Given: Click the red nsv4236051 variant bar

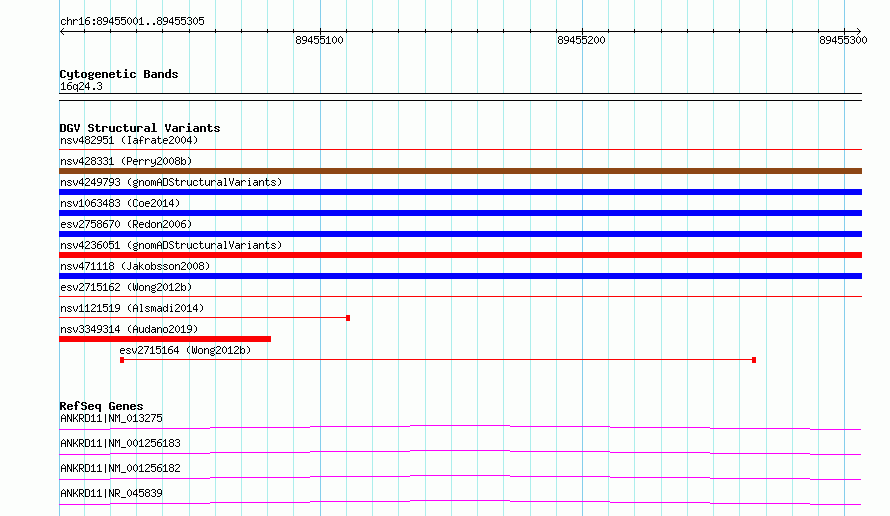Looking at the screenshot, I should [x=460, y=255].
